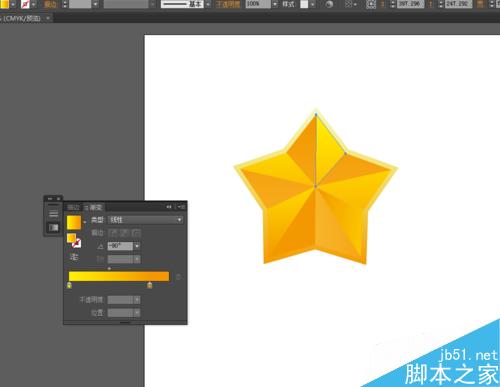This screenshot has height=387, width=500.
Task: Select the fill box in gradient panel
Action: (x=71, y=238)
